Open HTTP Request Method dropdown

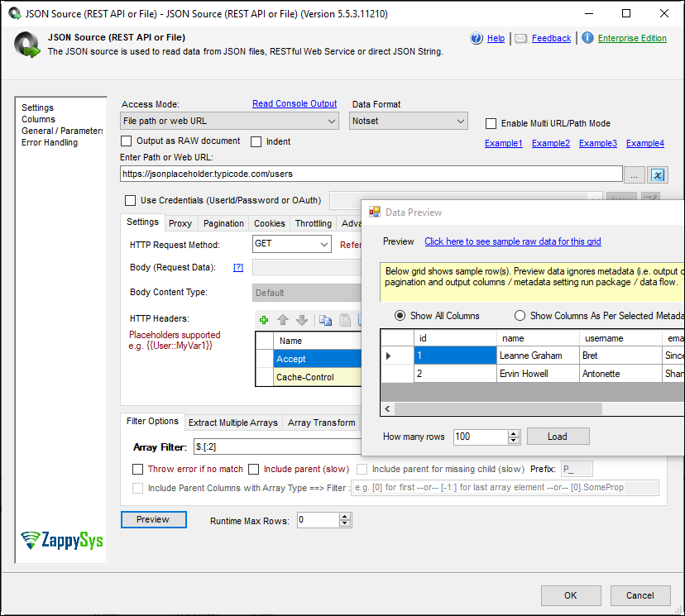click(x=292, y=244)
